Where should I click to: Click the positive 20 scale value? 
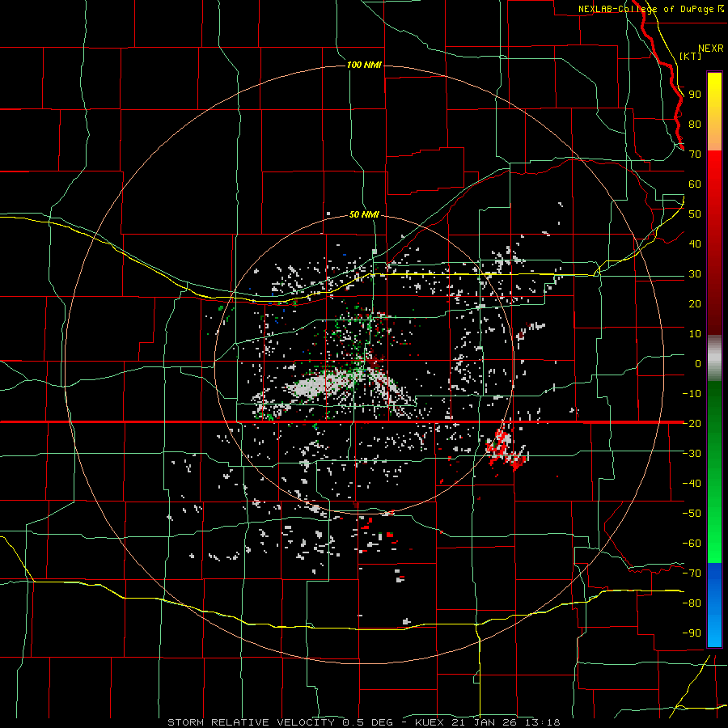695,303
